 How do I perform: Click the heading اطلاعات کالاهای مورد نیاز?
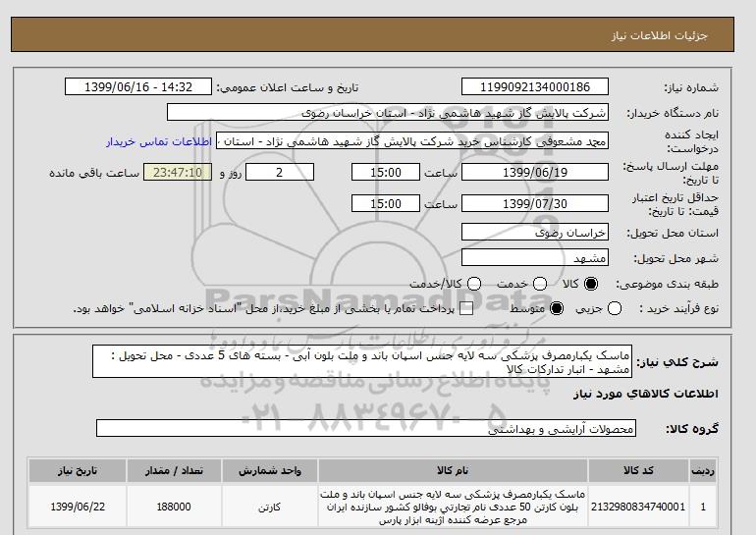[x=646, y=394]
